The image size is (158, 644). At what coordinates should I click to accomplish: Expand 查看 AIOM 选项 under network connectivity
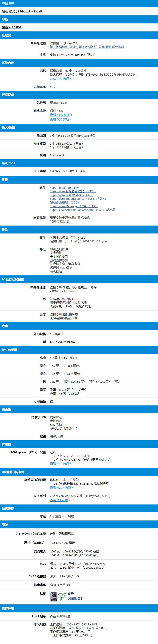pyautogui.click(x=61, y=115)
